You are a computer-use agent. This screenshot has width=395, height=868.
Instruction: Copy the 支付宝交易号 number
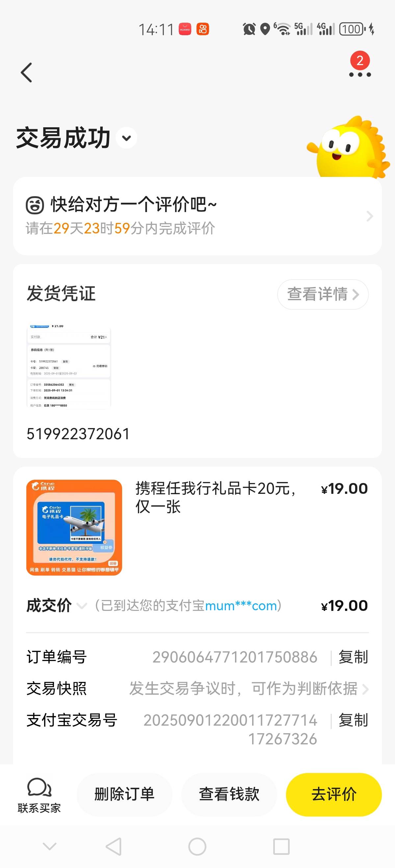point(353,720)
